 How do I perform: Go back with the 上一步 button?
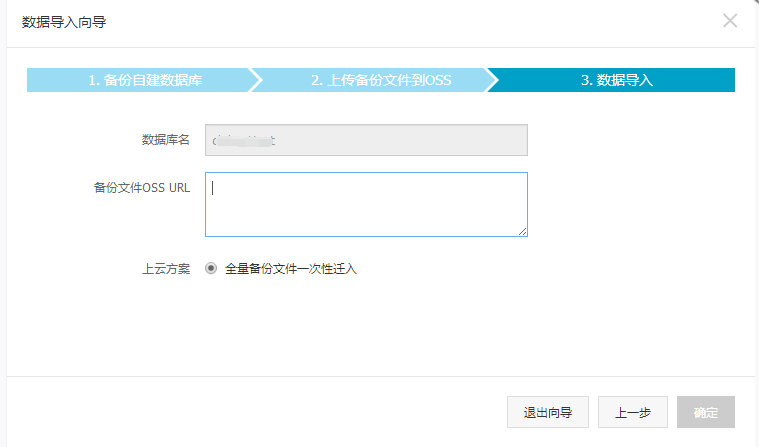click(632, 412)
